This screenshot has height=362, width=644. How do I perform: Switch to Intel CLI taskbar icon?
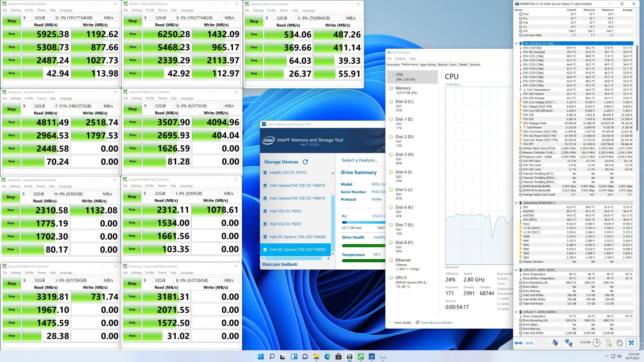pos(372,357)
